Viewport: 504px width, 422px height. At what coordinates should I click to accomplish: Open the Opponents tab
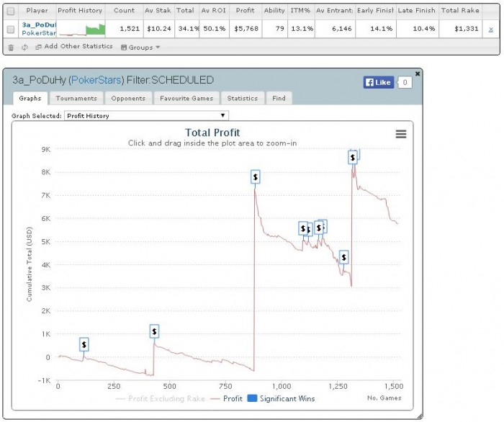[x=128, y=99]
